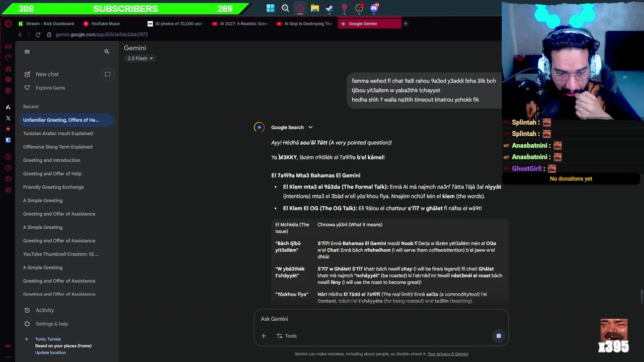
Task: Open 2.5 Flash model dropdown
Action: (140, 58)
